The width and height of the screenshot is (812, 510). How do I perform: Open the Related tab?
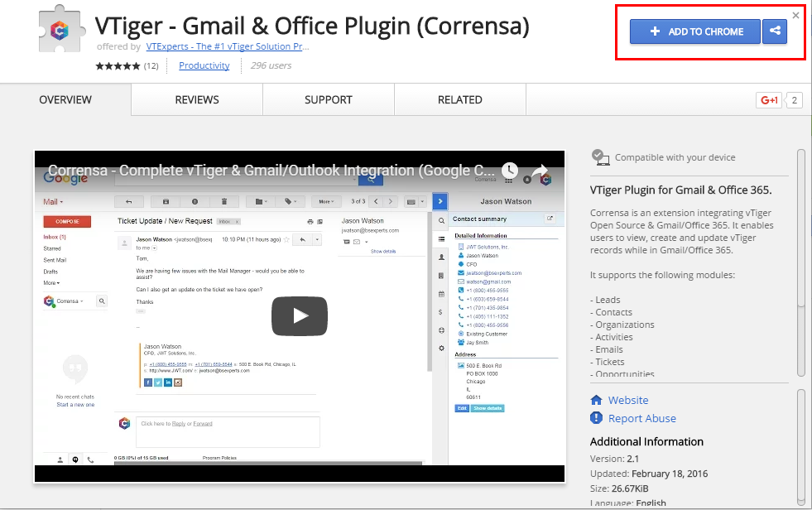tap(460, 100)
